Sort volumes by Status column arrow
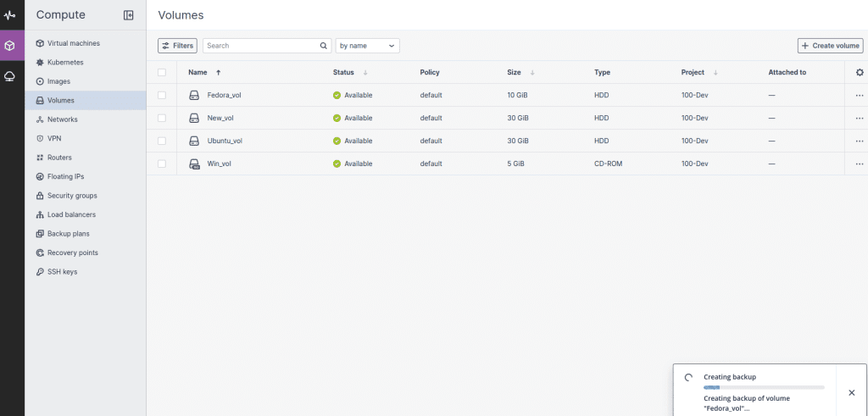 click(365, 73)
